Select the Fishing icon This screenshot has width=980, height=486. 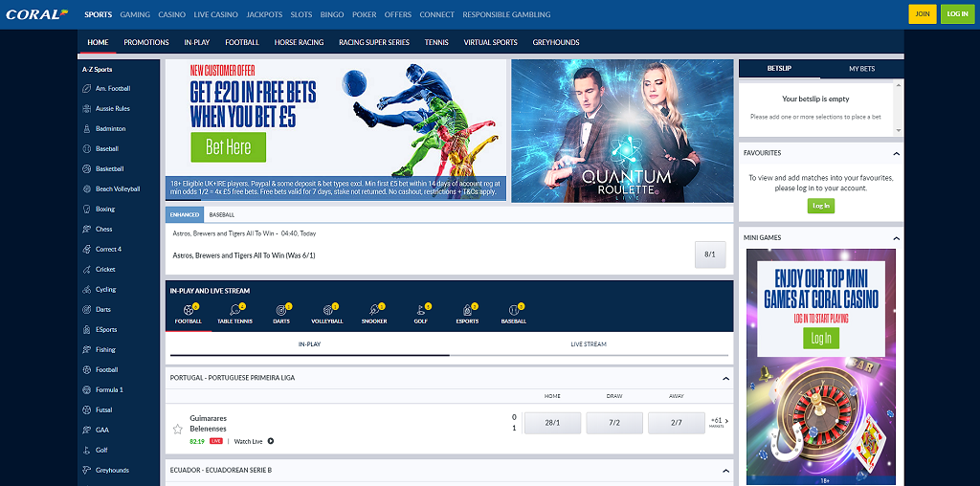tap(87, 350)
